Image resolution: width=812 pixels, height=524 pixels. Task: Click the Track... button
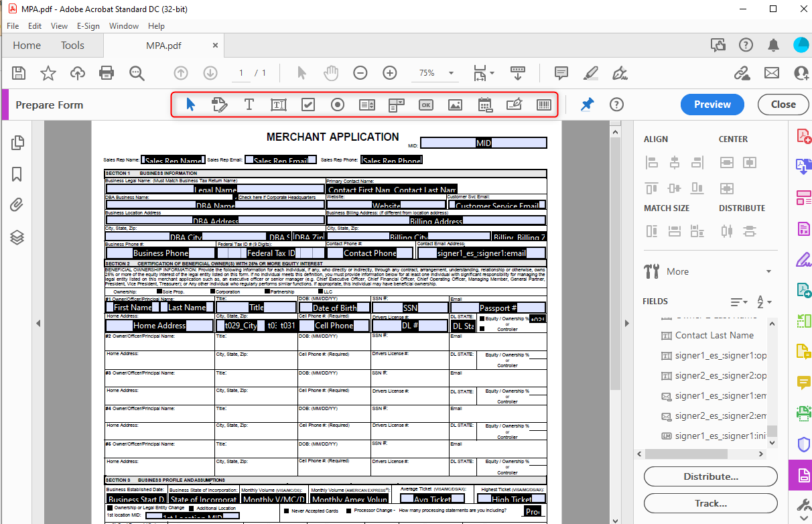click(x=711, y=503)
